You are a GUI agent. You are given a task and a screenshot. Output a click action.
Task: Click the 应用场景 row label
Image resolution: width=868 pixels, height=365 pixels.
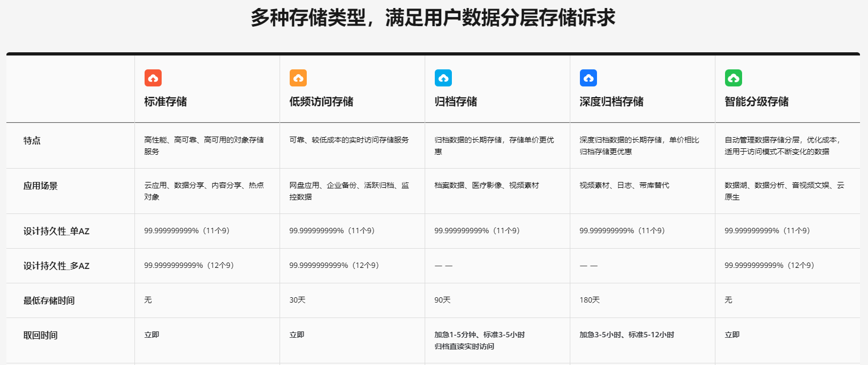(41, 186)
